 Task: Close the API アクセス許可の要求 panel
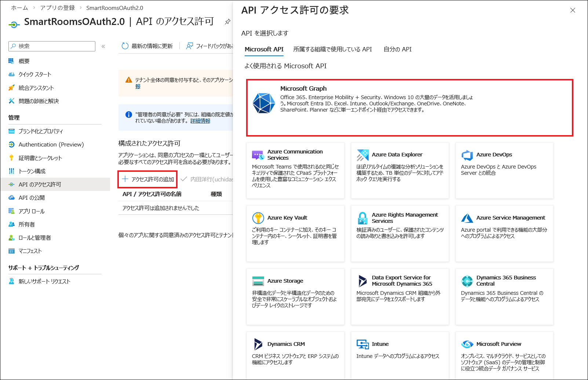(x=573, y=10)
